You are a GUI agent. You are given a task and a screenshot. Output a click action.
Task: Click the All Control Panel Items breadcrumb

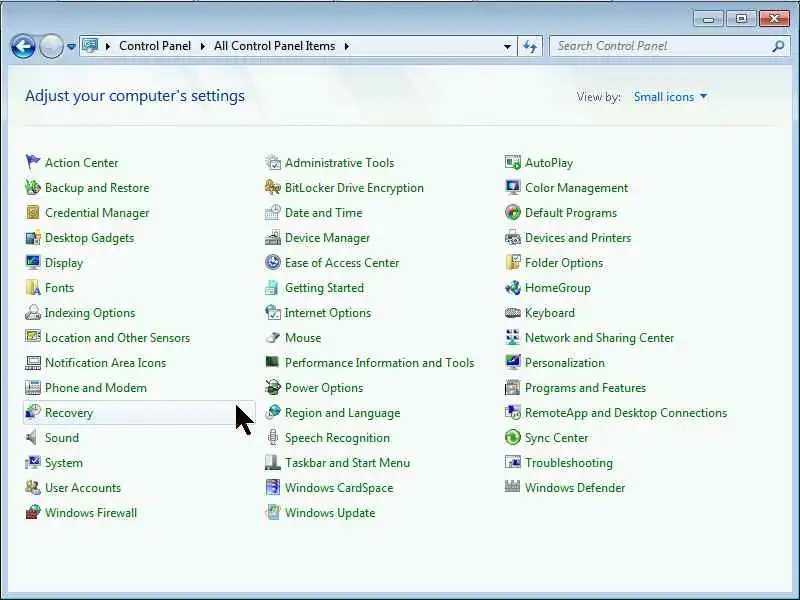274,46
